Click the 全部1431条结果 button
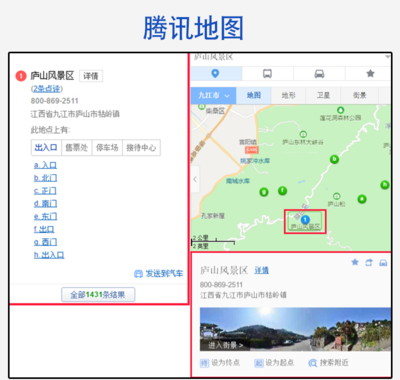The image size is (400, 380). click(x=98, y=295)
